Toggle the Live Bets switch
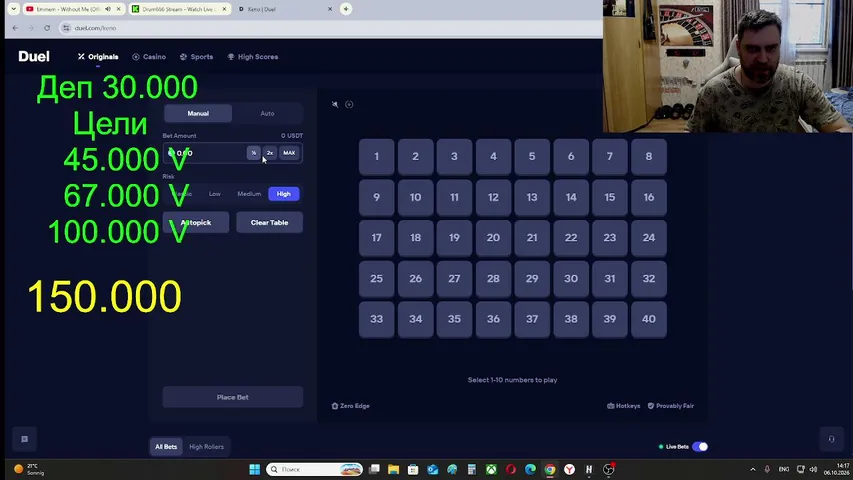 click(700, 447)
